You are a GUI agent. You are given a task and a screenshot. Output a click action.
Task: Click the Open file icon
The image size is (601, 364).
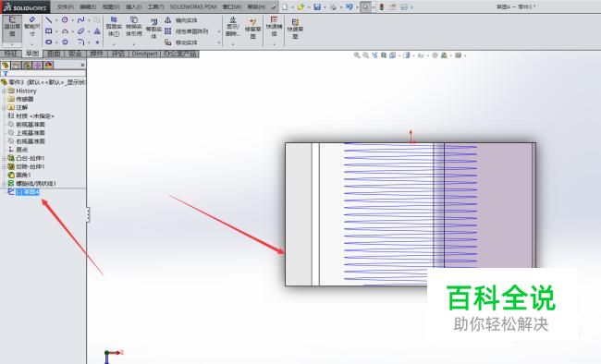click(x=300, y=6)
